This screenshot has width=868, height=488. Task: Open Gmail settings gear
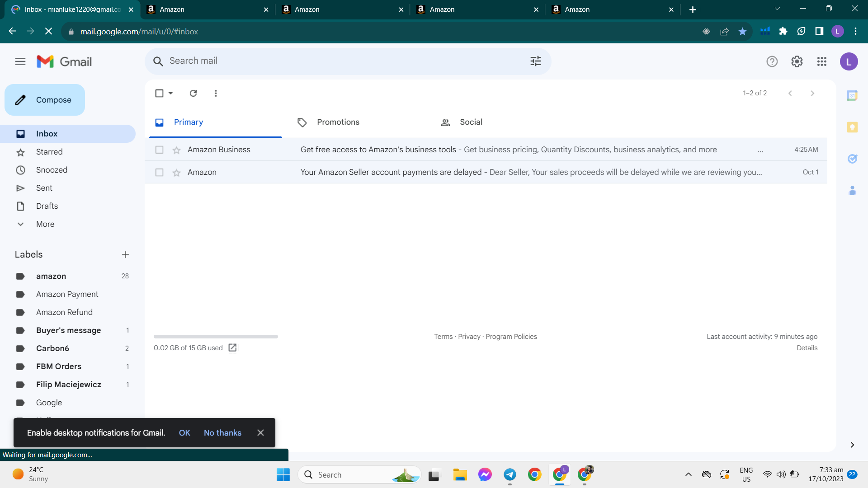tap(797, 61)
